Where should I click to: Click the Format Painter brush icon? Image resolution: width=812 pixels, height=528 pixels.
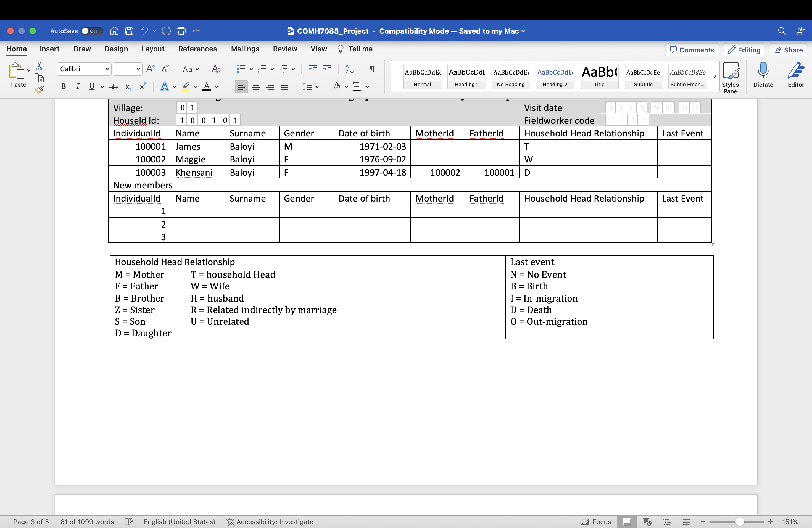point(39,90)
